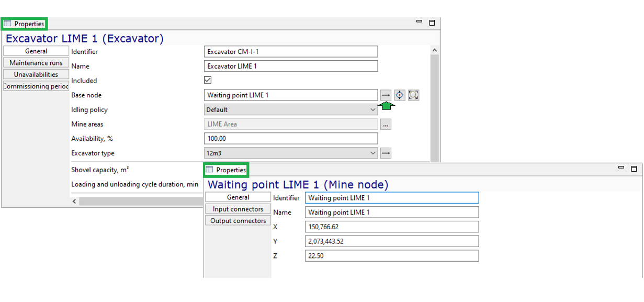Image resolution: width=644 pixels, height=302 pixels.
Task: Click the 'Excavator LIME 1 (Excavator)' heading
Action: 85,38
